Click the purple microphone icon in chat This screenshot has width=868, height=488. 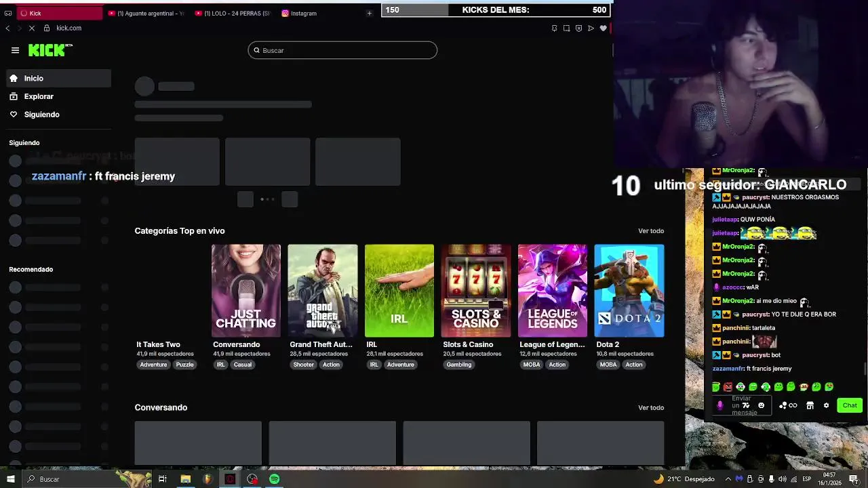click(720, 405)
